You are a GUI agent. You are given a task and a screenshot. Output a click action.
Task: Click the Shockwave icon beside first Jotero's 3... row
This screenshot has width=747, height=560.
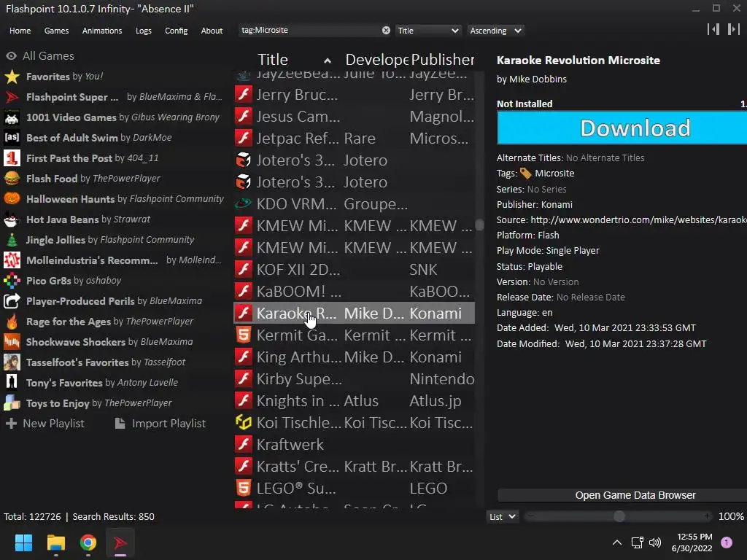(x=244, y=160)
